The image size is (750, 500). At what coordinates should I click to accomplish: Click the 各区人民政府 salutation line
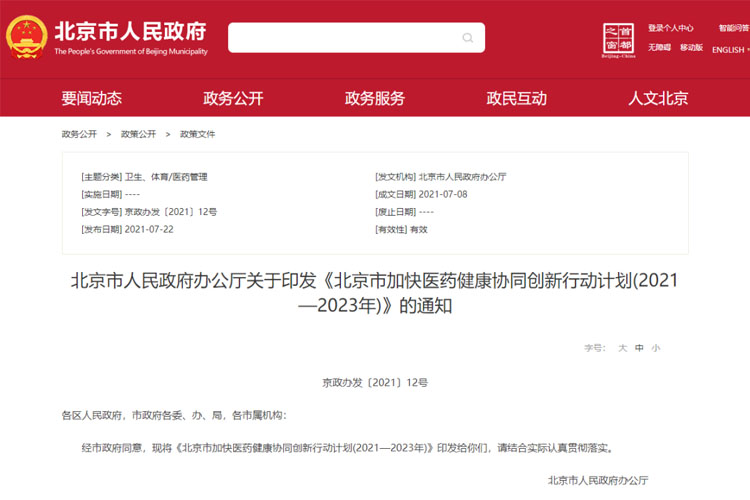click(174, 415)
